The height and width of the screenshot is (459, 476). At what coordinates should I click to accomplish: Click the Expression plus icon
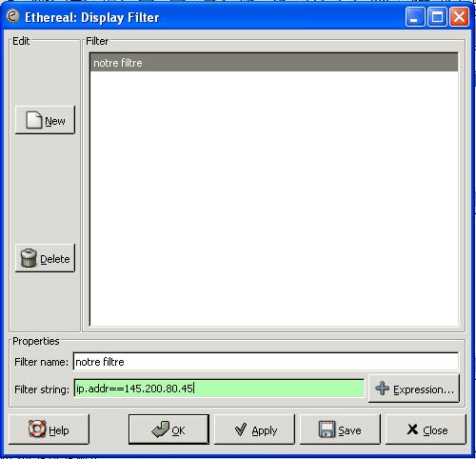pyautogui.click(x=382, y=389)
